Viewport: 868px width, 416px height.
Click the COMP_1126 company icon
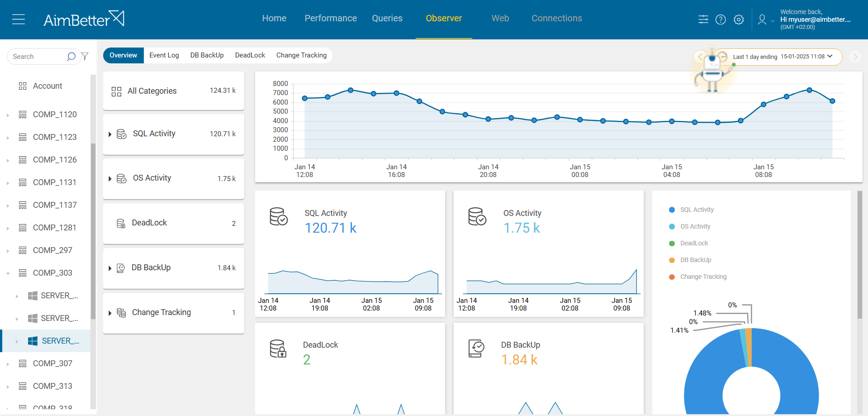point(23,160)
